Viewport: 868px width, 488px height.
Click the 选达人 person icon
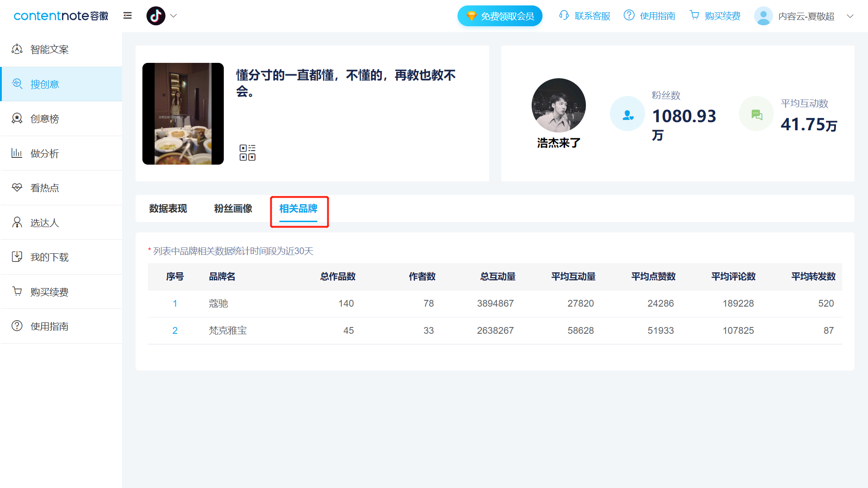(x=17, y=223)
